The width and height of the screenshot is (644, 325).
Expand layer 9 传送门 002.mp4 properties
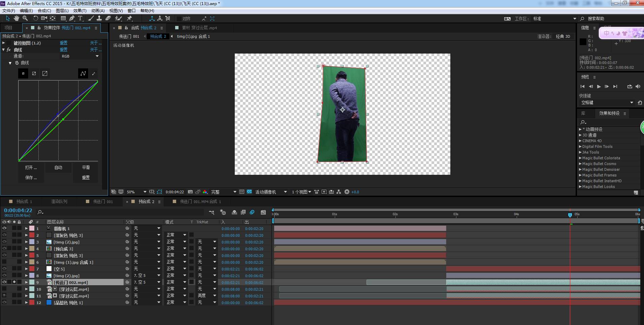26,282
